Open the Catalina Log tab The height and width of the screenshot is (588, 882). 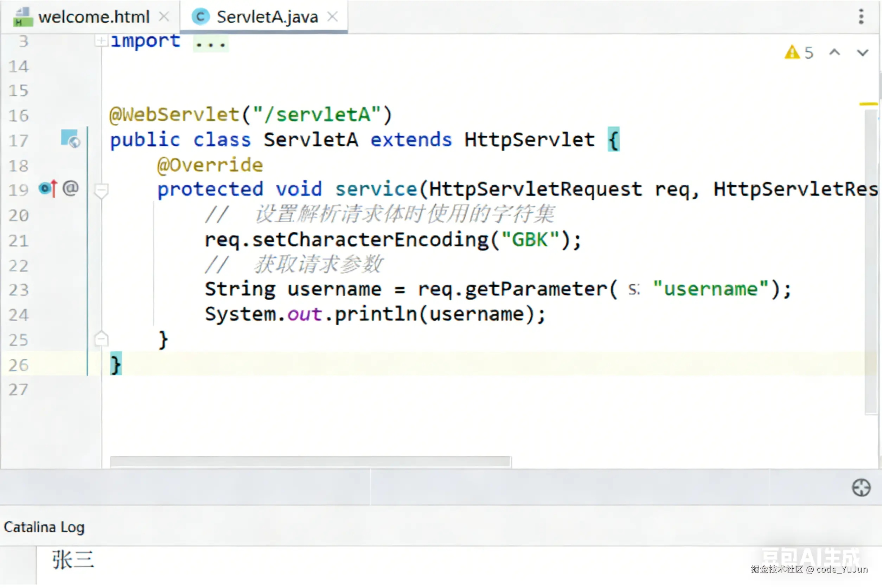[x=44, y=527]
